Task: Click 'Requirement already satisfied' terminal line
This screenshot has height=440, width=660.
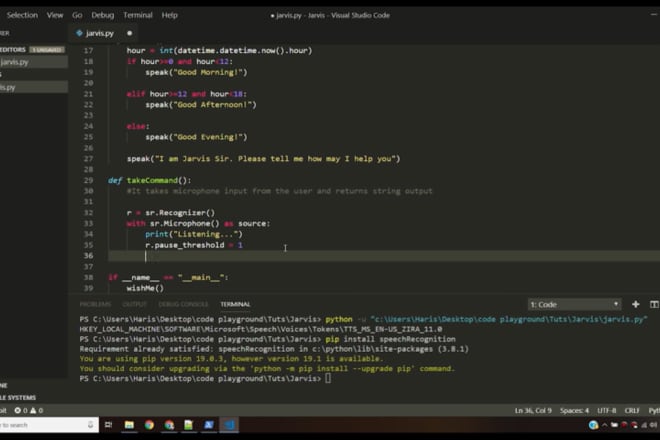Action: [274, 349]
